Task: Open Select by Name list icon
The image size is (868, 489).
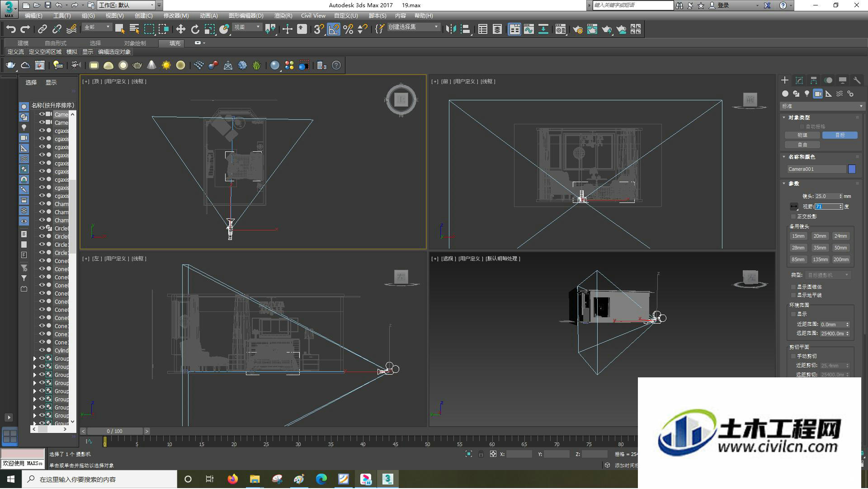Action: tap(134, 29)
